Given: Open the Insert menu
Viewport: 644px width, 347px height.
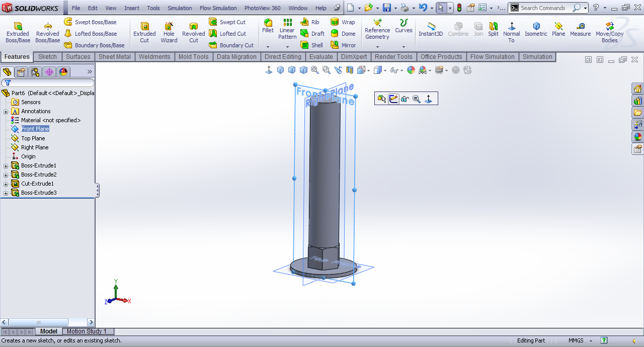Looking at the screenshot, I should (132, 8).
